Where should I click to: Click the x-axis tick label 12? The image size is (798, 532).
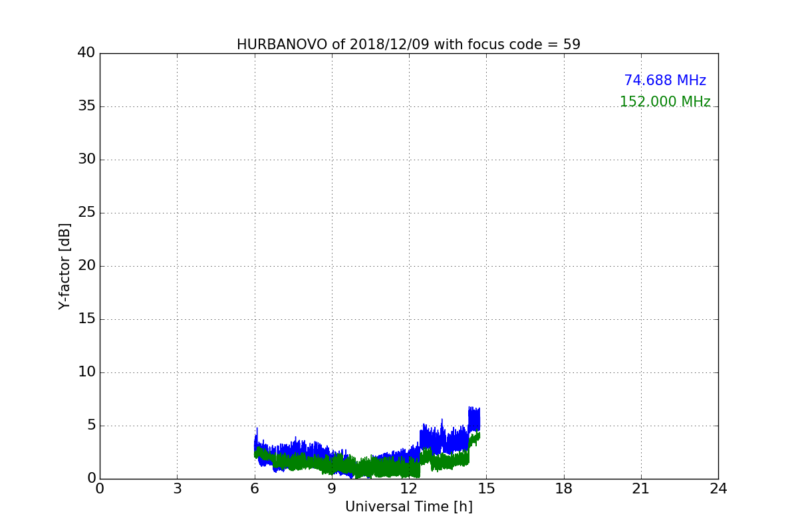[409, 489]
